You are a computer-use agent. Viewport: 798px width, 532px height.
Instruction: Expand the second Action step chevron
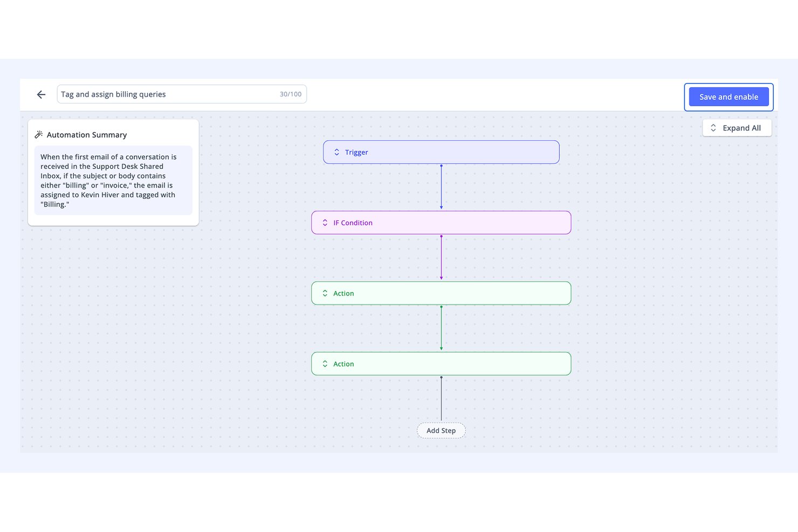tap(325, 364)
